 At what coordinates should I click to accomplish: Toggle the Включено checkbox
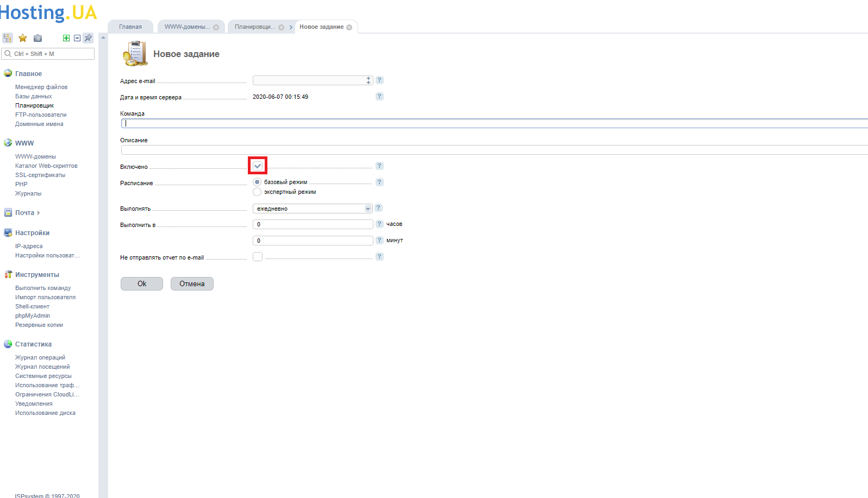pos(258,166)
